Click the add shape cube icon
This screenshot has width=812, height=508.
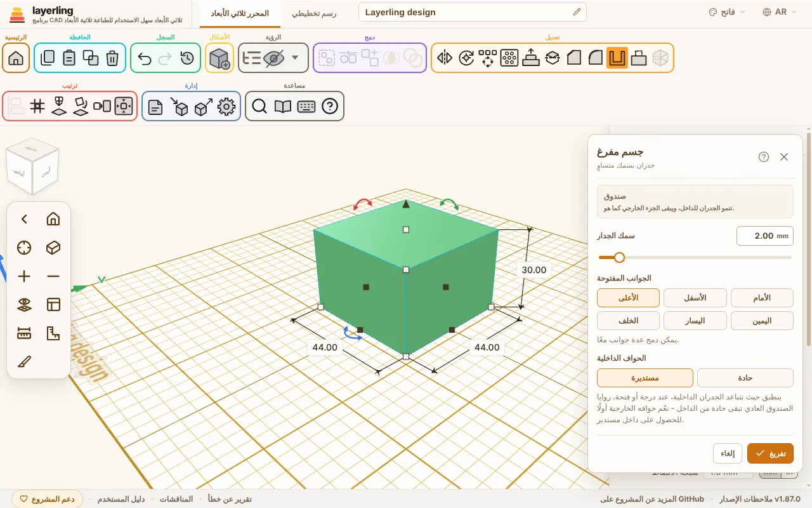click(x=219, y=58)
